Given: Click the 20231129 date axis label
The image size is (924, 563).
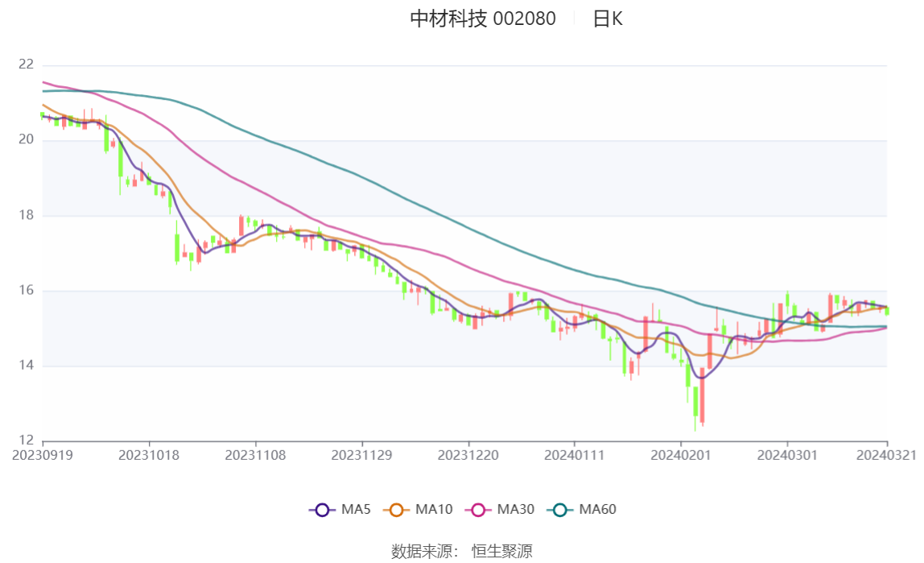Looking at the screenshot, I should [x=362, y=455].
